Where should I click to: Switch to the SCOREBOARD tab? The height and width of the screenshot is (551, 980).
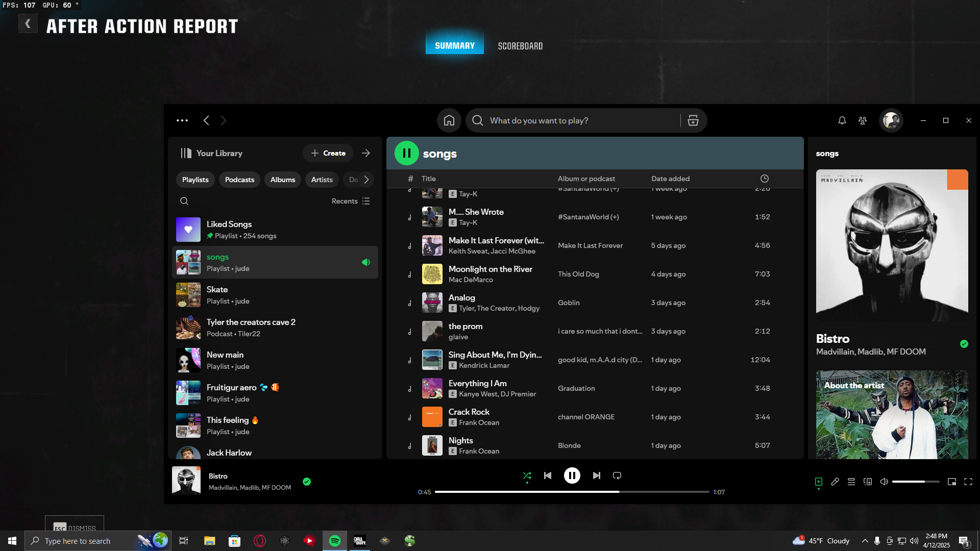click(520, 46)
